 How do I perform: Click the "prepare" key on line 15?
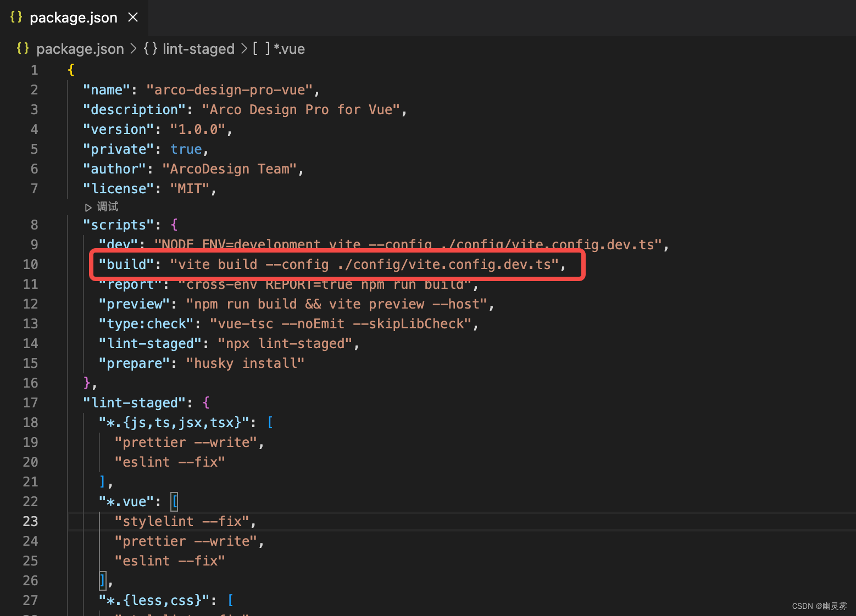[134, 363]
